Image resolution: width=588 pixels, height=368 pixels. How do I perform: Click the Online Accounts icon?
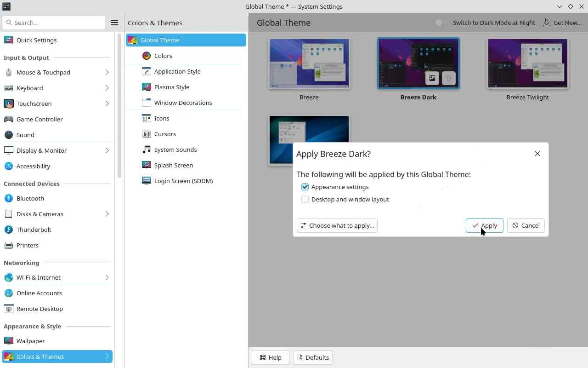(9, 293)
